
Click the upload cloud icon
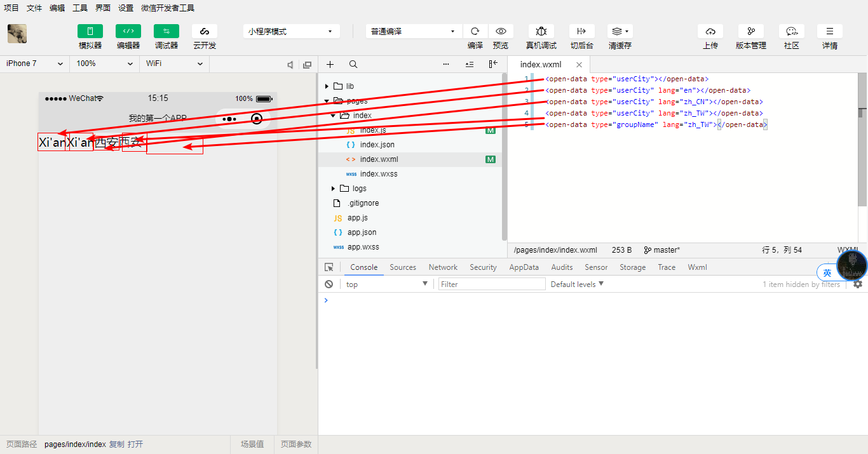(x=710, y=31)
